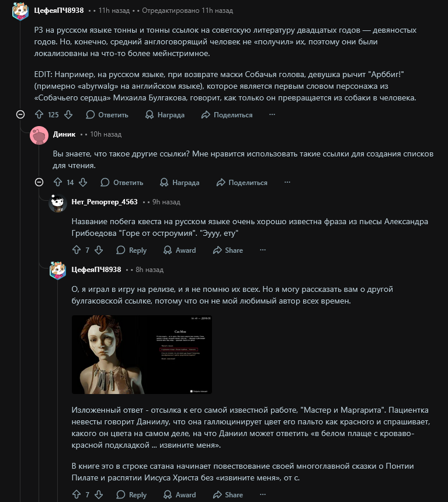448x502 pixels.
Task: Upvote the top comment with 125 points
Action: click(39, 114)
